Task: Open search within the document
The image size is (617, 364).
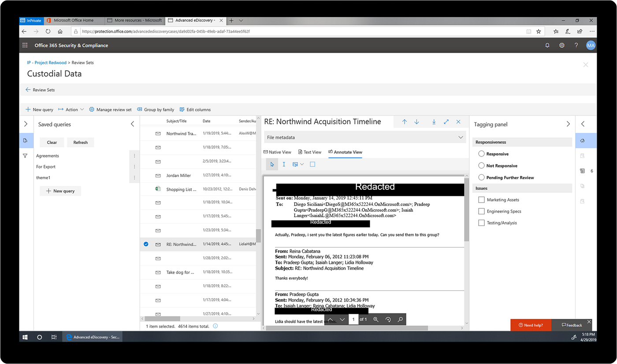Action: tap(401, 319)
